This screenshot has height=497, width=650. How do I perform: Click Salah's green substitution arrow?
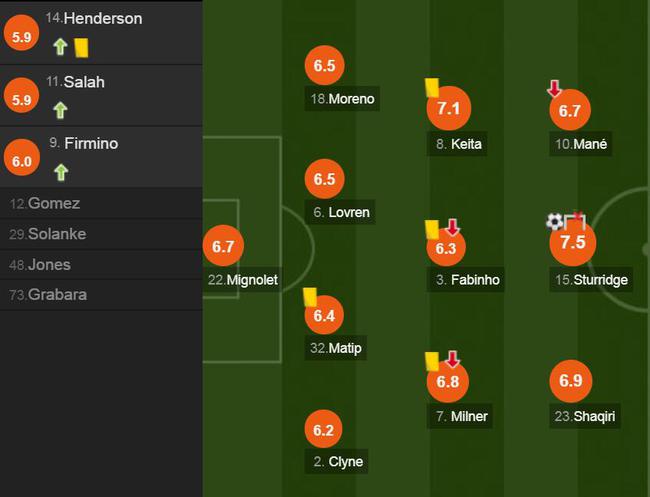coord(61,110)
